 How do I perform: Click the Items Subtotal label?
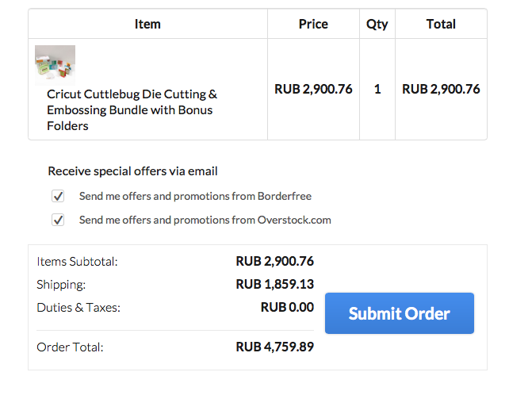point(77,261)
